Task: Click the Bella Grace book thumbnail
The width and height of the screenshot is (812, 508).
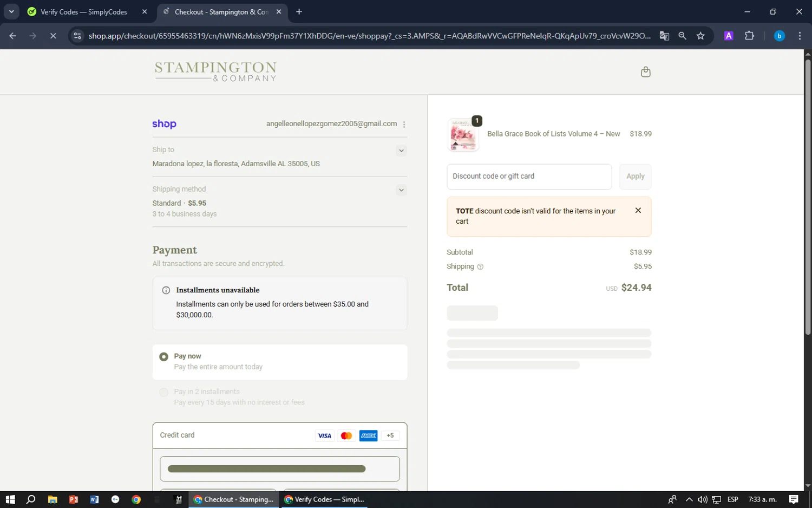Action: click(x=463, y=135)
